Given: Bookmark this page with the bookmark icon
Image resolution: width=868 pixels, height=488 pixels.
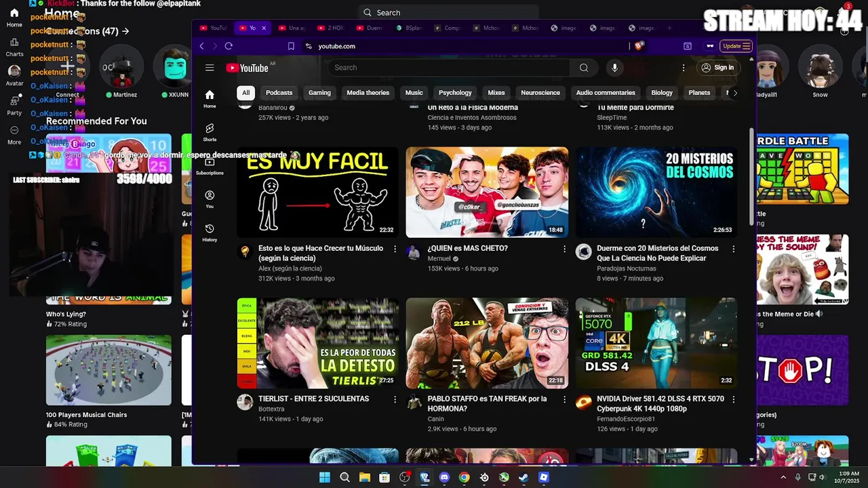Looking at the screenshot, I should 291,46.
